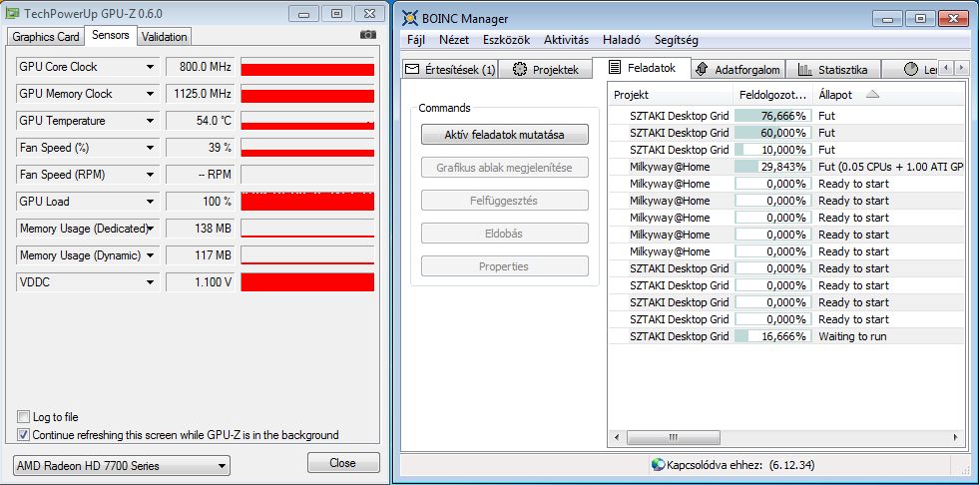Viewport: 980px width, 485px height.
Task: Click the Feladatok list icon
Action: tap(615, 68)
